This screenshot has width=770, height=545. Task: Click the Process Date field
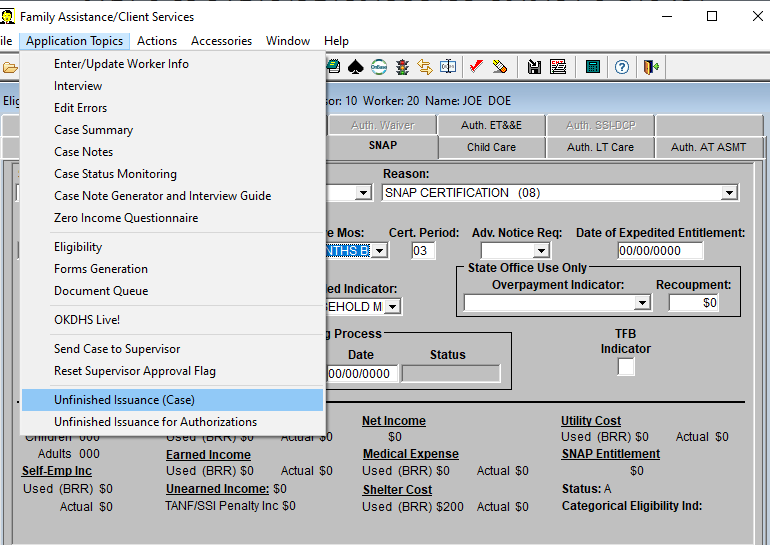361,374
